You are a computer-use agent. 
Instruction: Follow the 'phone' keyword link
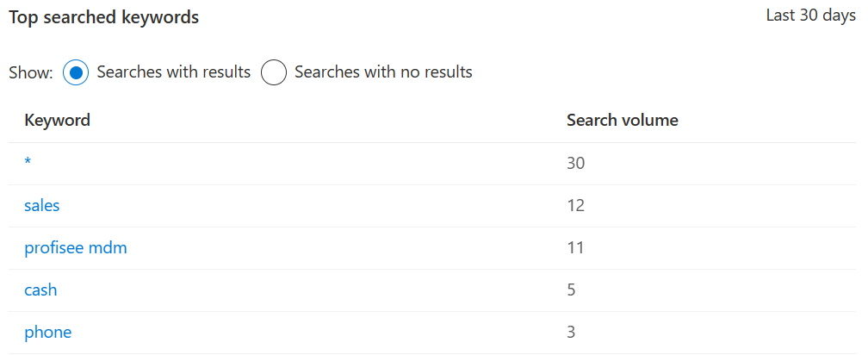pos(47,333)
